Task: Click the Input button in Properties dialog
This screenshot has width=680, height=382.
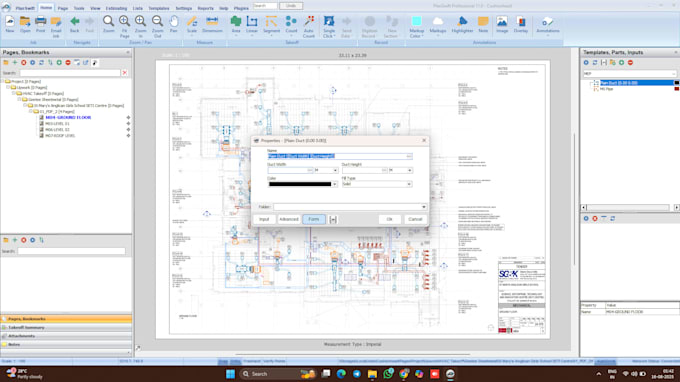Action: (x=264, y=219)
